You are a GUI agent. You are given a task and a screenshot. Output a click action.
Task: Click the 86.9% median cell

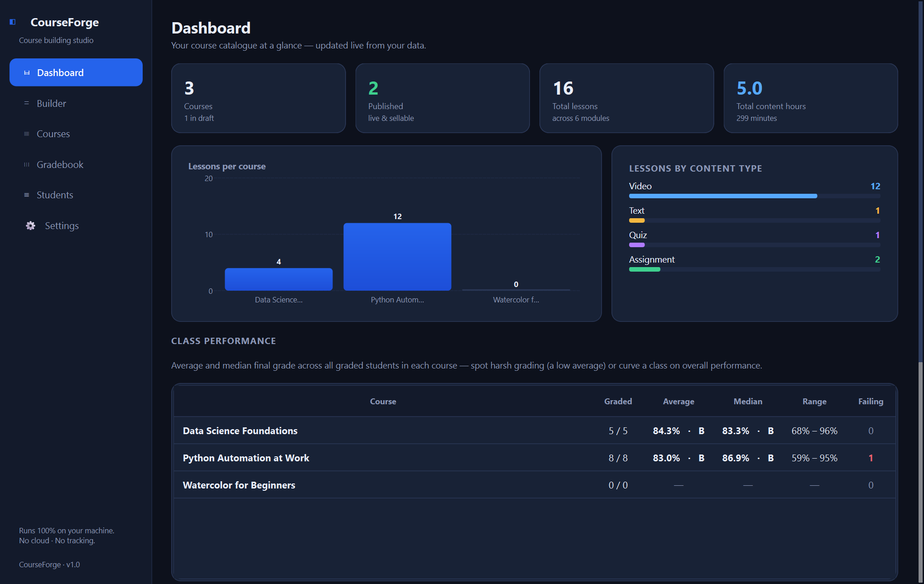748,458
